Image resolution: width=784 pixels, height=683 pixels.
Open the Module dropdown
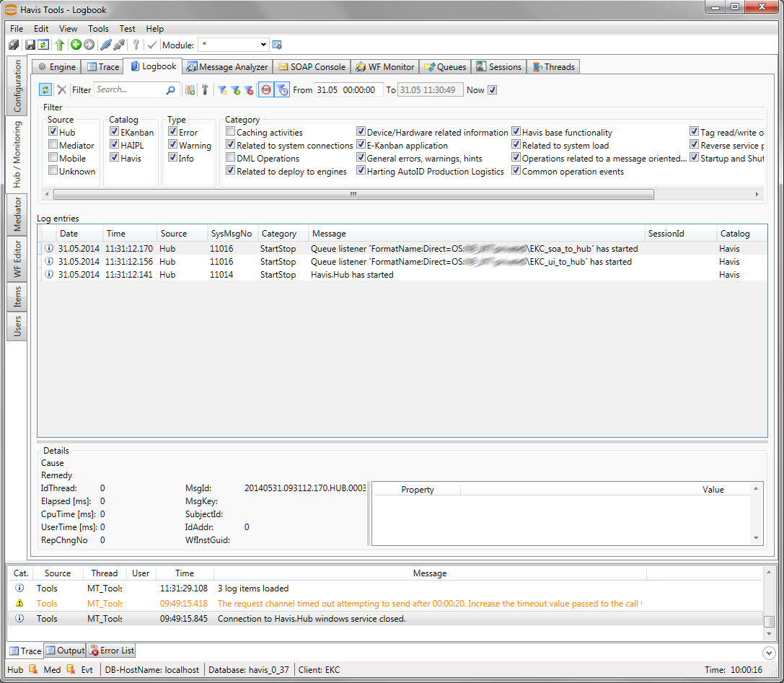point(263,45)
